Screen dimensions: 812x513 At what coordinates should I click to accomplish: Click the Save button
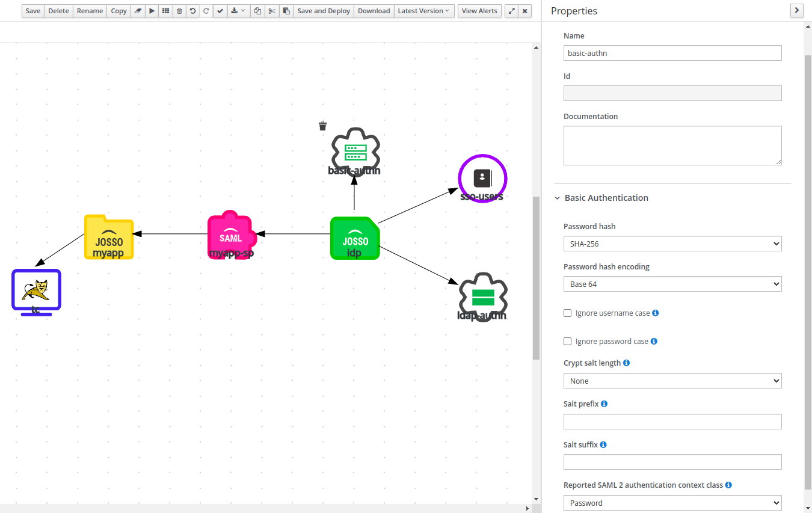(33, 11)
